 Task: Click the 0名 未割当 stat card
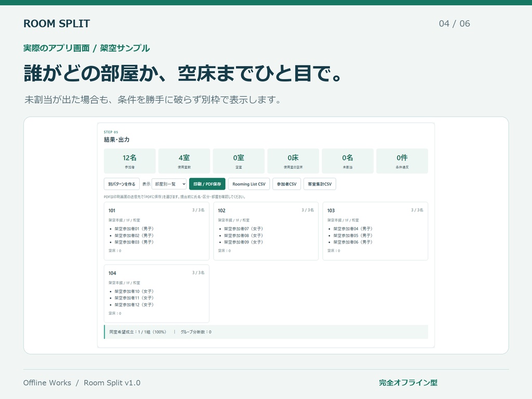348,161
